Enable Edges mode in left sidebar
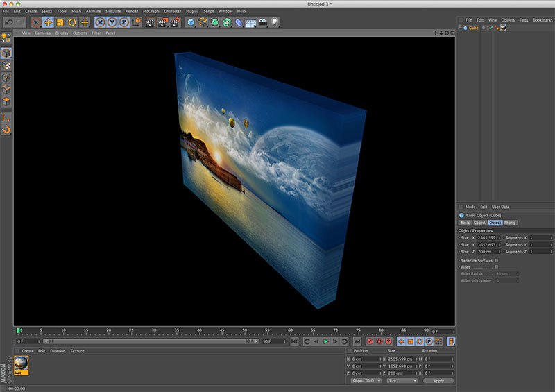The height and width of the screenshot is (392, 555). pyautogui.click(x=6, y=90)
